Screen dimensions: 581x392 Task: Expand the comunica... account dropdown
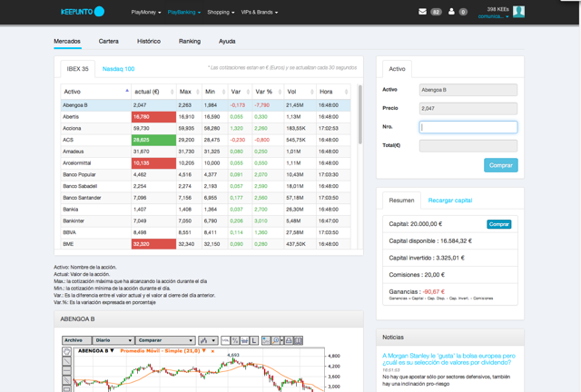click(x=493, y=16)
